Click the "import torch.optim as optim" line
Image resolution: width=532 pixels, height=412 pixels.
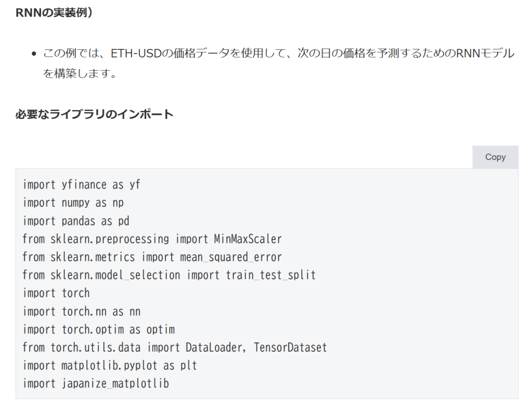click(x=99, y=329)
